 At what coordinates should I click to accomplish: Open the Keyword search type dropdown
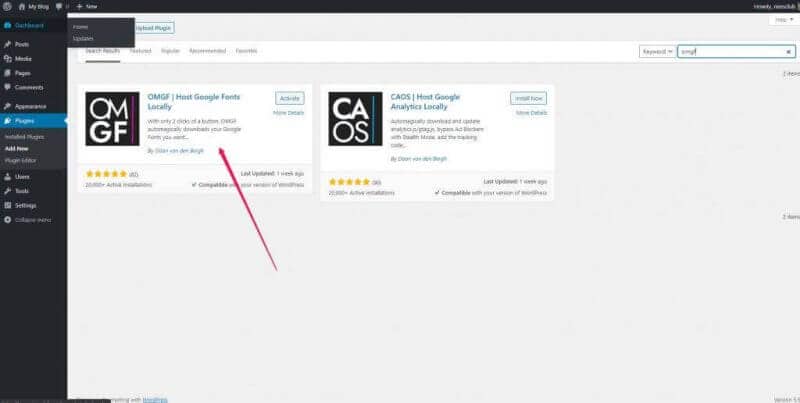657,52
